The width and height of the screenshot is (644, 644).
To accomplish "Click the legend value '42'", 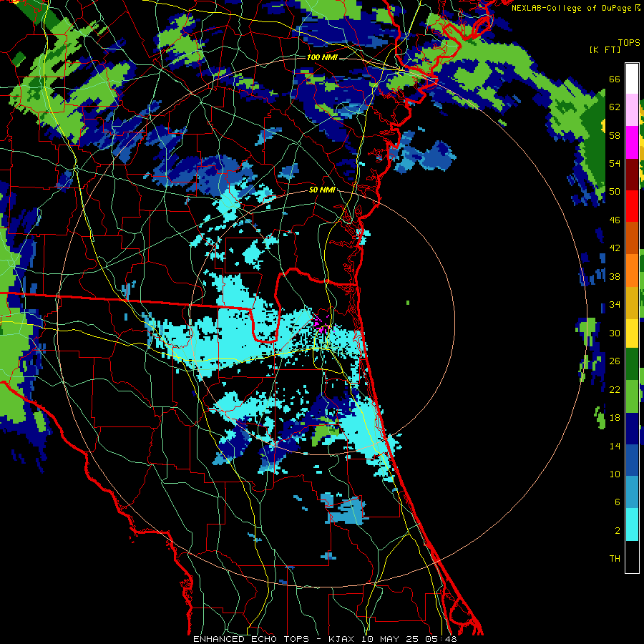I will coord(615,248).
